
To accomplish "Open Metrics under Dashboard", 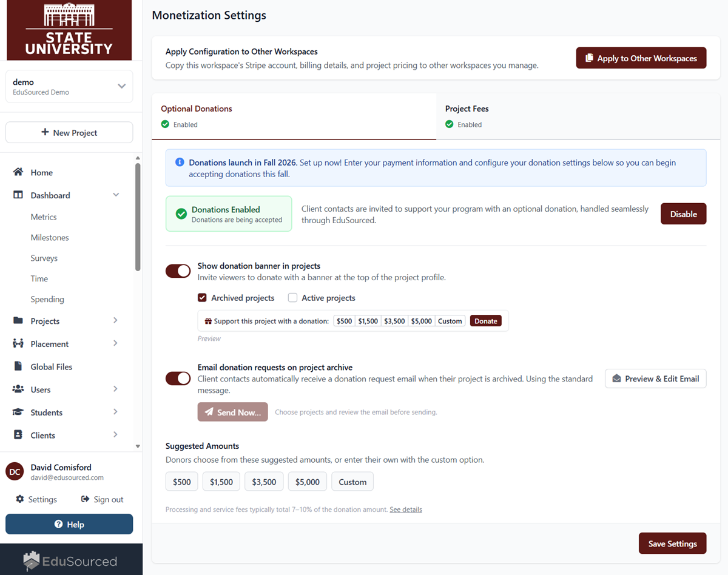I will (x=44, y=217).
